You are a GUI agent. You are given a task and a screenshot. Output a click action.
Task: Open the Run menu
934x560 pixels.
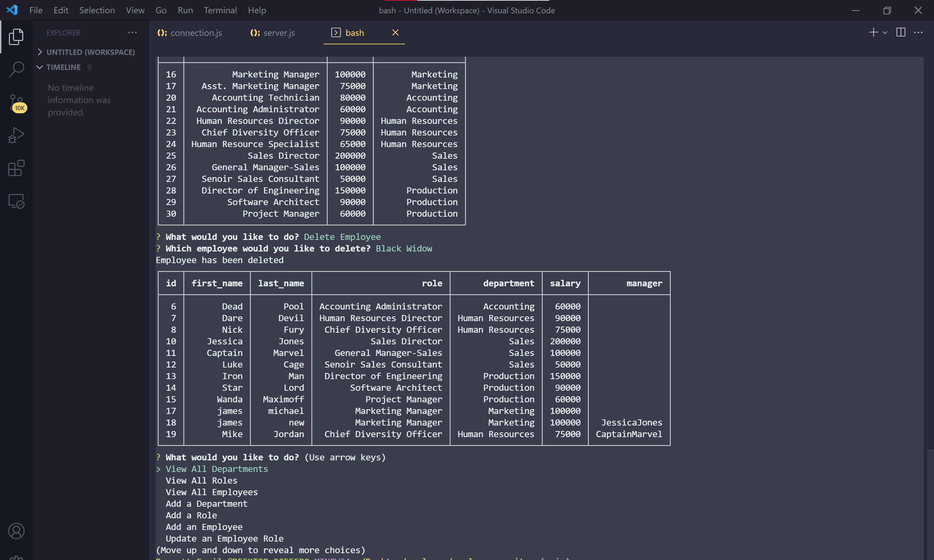(185, 10)
